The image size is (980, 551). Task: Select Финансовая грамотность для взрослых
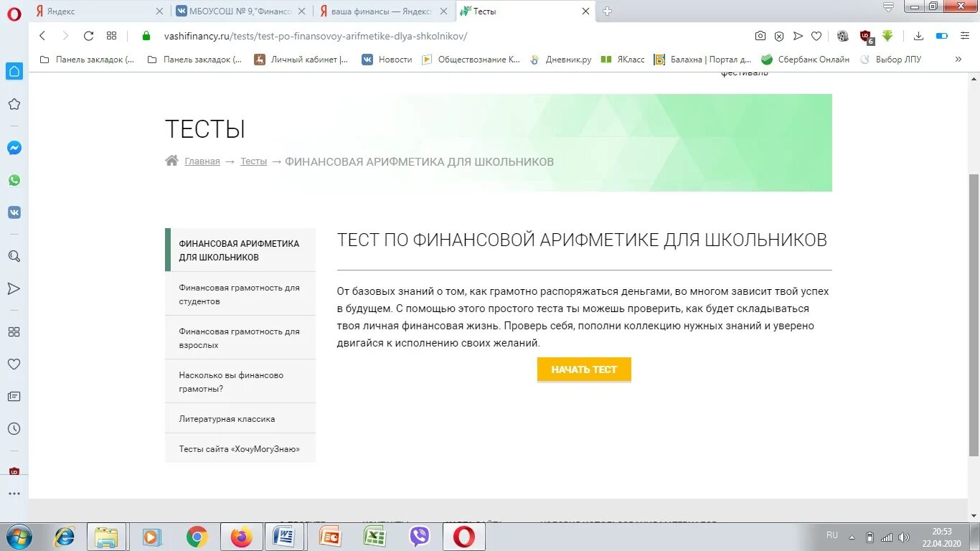pyautogui.click(x=240, y=338)
